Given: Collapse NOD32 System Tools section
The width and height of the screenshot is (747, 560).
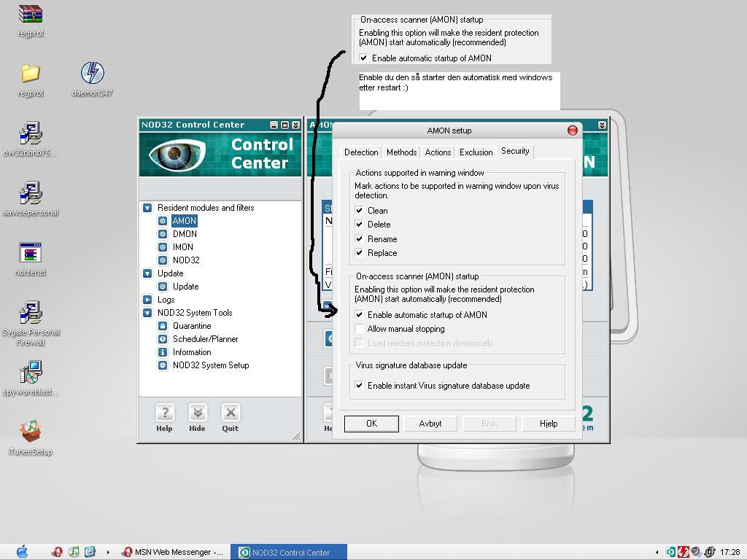Looking at the screenshot, I should (147, 313).
